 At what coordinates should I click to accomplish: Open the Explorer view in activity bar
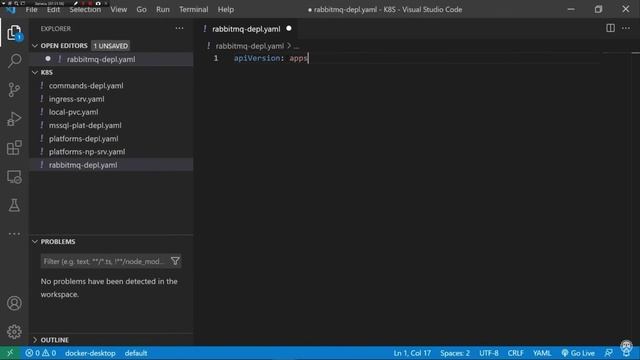coord(14,33)
